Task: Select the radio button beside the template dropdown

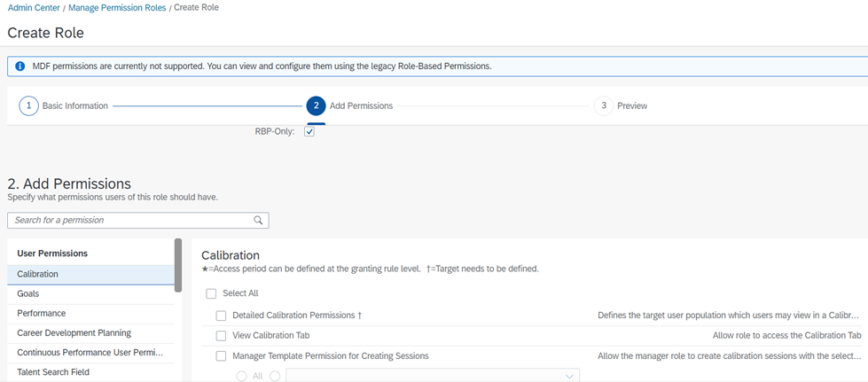Action: (275, 376)
